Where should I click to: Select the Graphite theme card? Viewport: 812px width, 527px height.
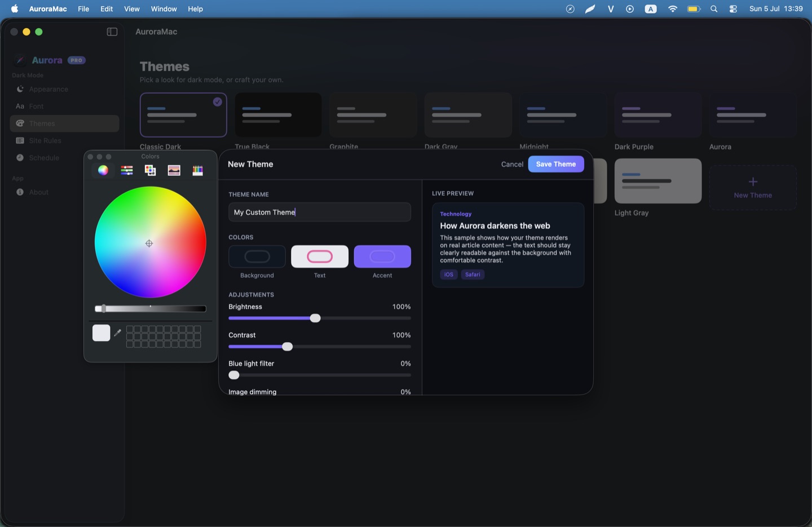tap(373, 115)
